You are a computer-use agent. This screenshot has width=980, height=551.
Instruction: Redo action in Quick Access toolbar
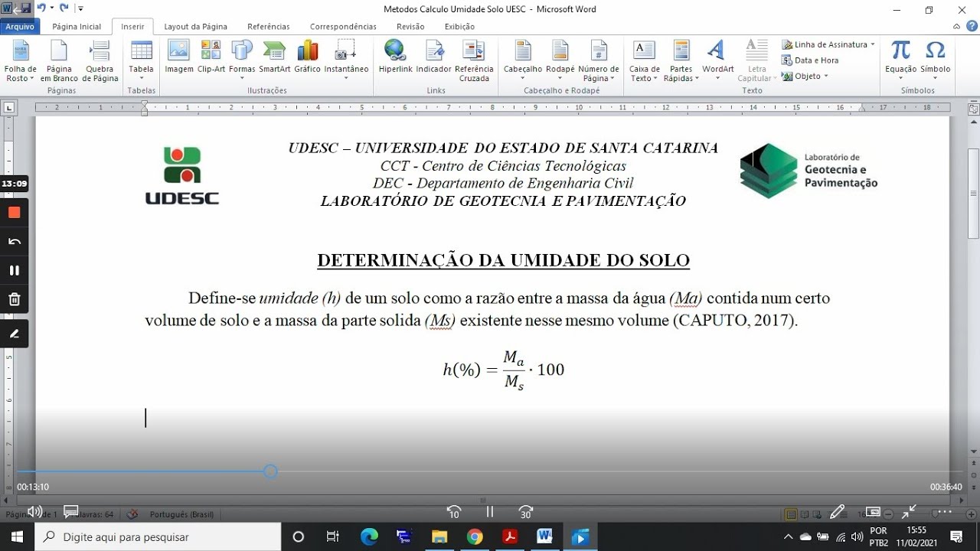point(64,8)
